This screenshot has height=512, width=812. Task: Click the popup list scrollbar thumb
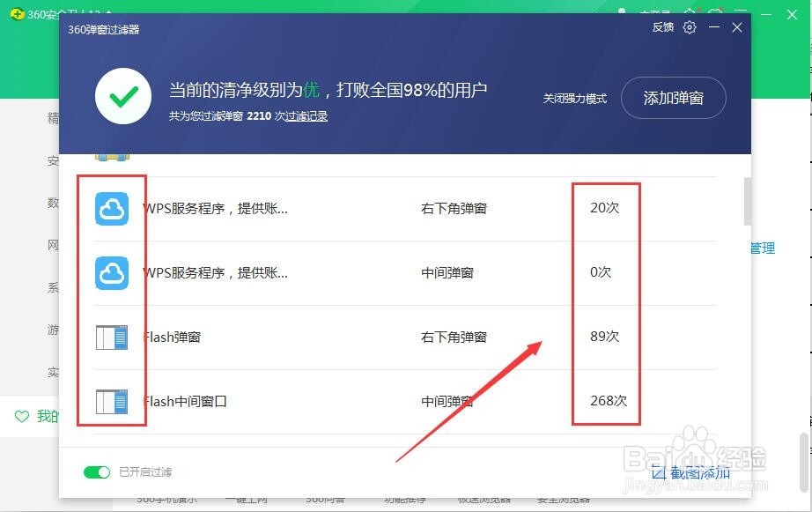(x=747, y=202)
